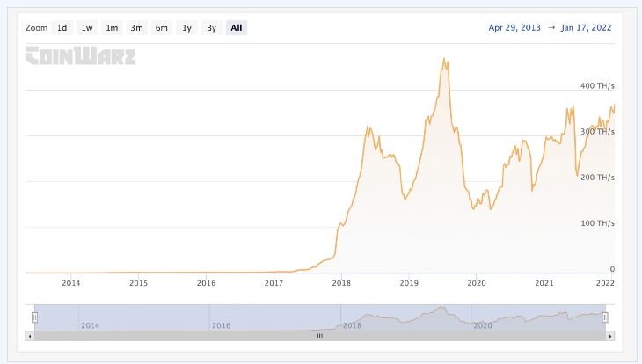Click the navigator scrollbar thumb grip

pos(320,336)
